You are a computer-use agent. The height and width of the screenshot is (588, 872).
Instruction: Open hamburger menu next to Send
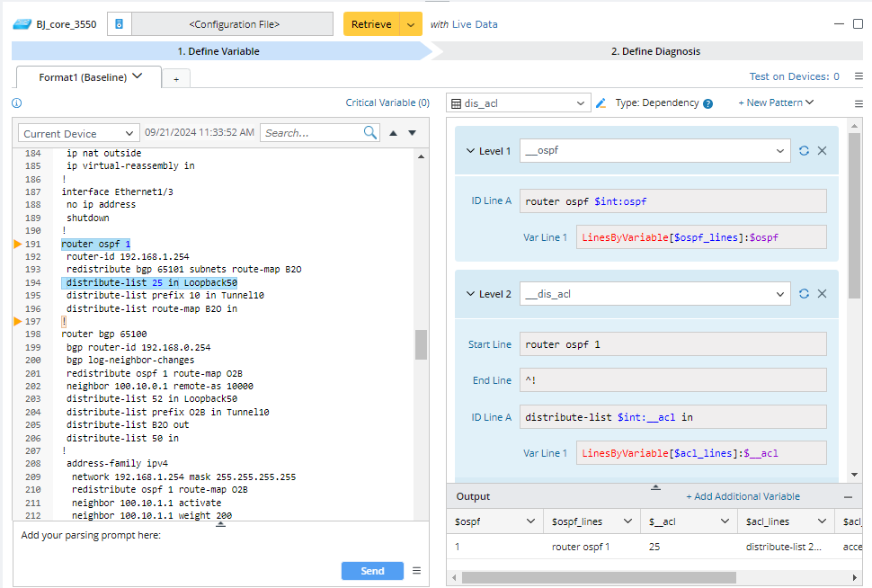(x=416, y=570)
